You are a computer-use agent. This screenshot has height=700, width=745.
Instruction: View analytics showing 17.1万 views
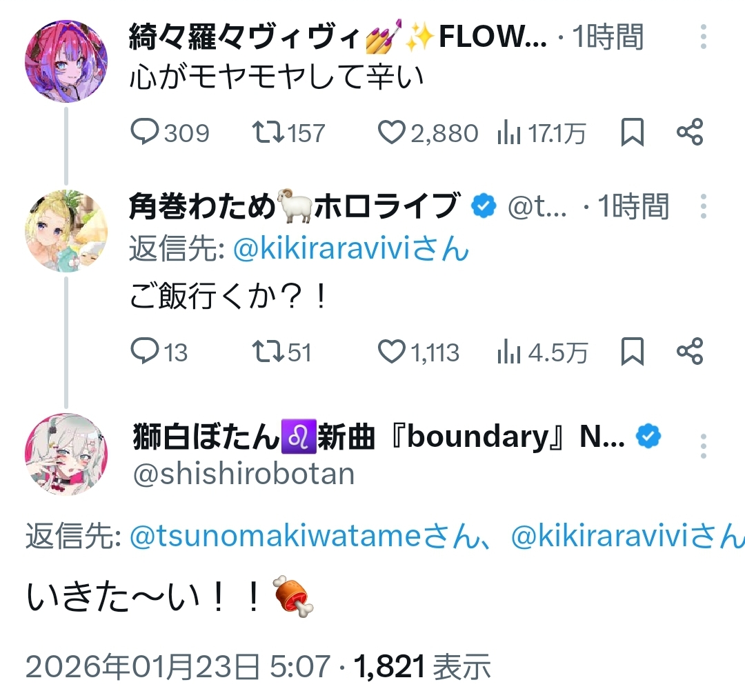(x=508, y=132)
